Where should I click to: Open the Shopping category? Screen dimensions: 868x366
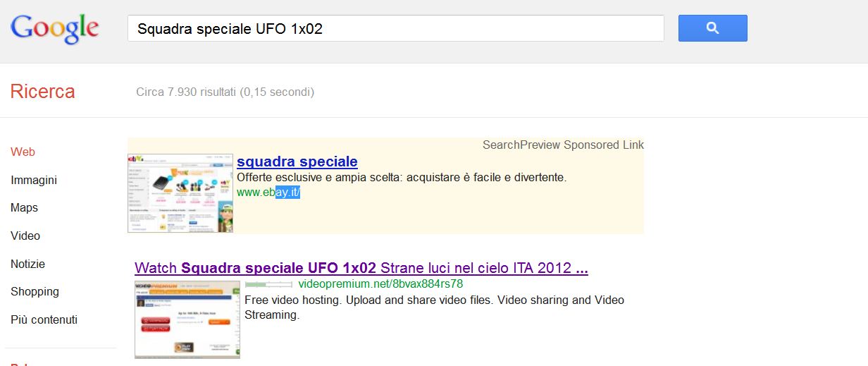click(x=35, y=292)
